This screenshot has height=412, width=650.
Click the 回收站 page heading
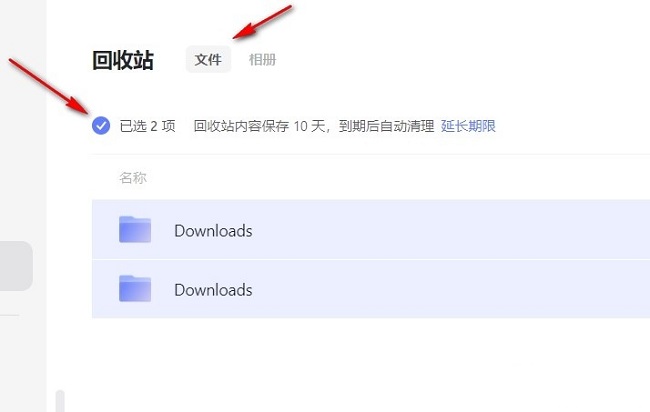click(123, 61)
